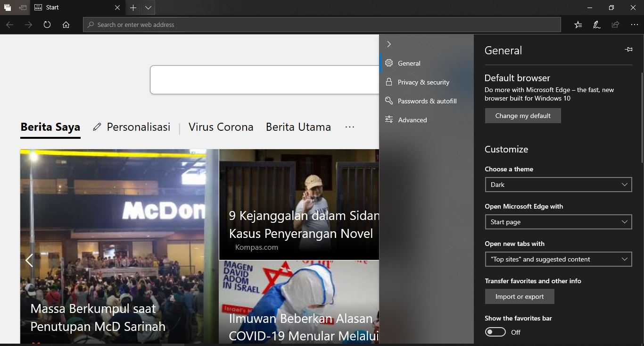Toggle Show the favorites bar on

tap(495, 332)
